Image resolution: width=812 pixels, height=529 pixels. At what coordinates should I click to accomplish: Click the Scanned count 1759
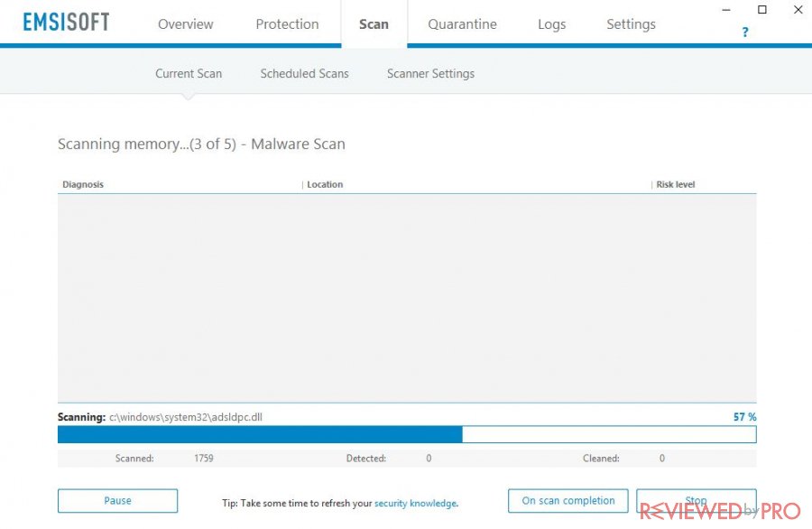pyautogui.click(x=204, y=458)
